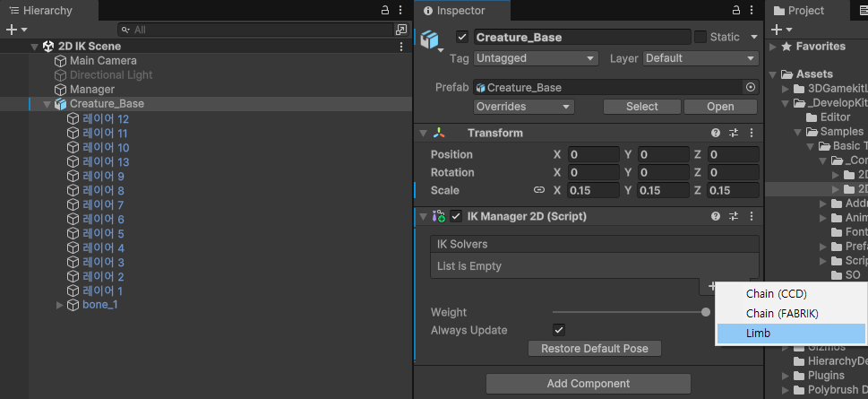Image resolution: width=868 pixels, height=399 pixels.
Task: Open the IK Manager 2D help icon
Action: [x=716, y=217]
